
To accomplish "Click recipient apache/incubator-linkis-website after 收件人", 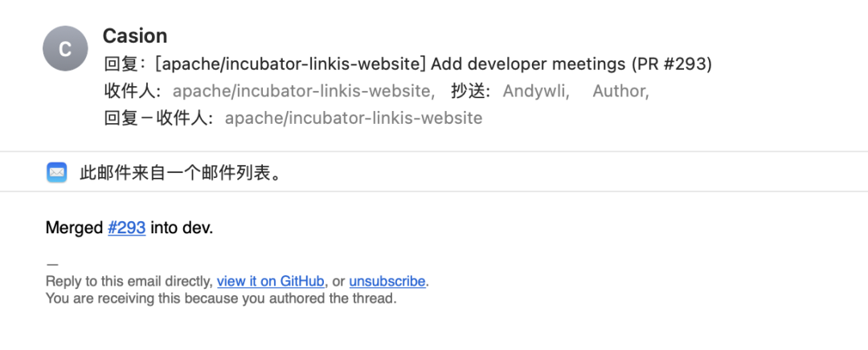I will click(x=301, y=91).
